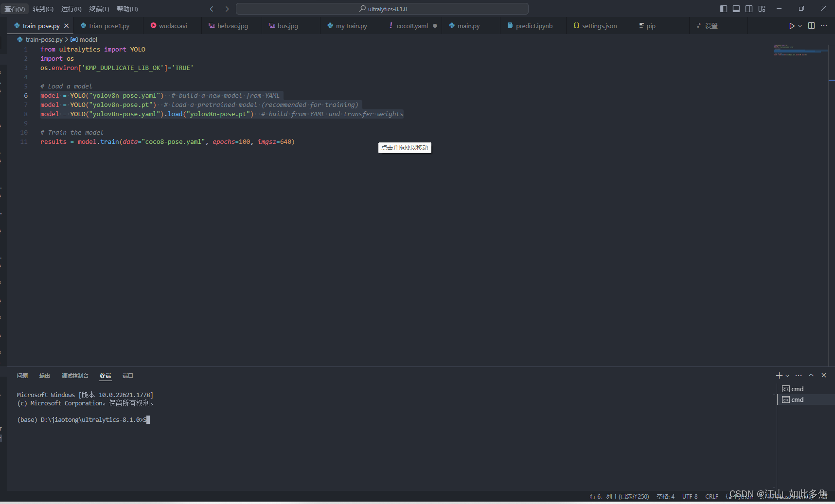
Task: Open editor more actions ellipsis icon
Action: [824, 26]
